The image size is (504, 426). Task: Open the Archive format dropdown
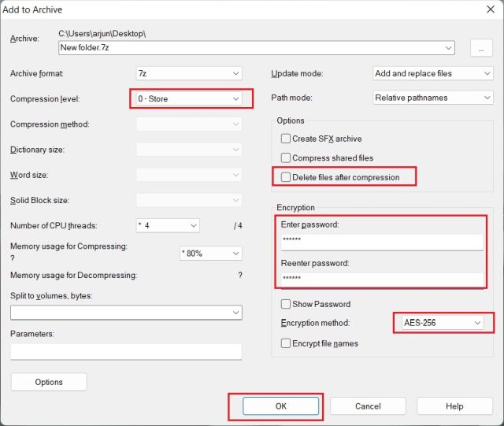click(189, 73)
